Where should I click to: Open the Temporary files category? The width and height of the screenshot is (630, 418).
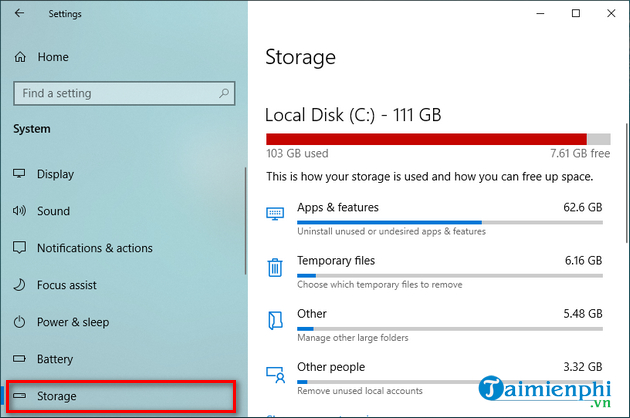[x=336, y=260]
